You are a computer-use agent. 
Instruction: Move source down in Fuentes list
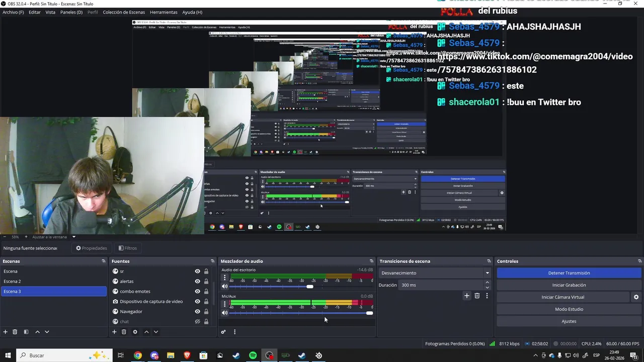(x=156, y=332)
